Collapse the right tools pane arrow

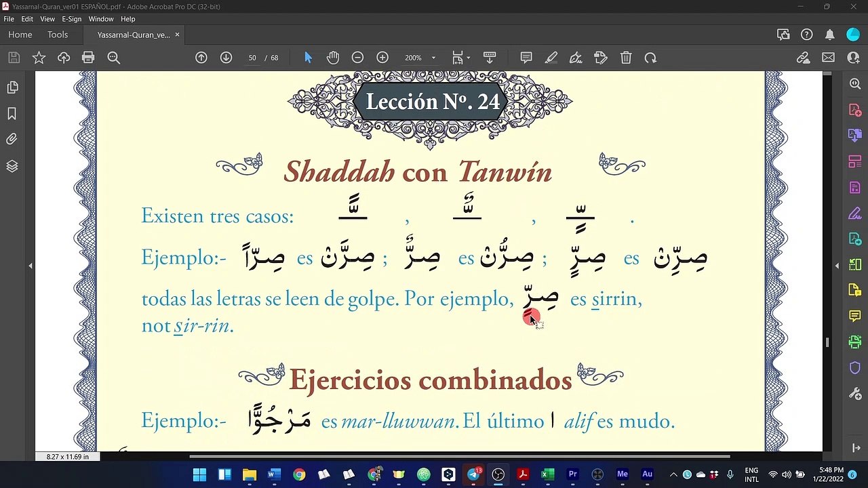point(837,266)
